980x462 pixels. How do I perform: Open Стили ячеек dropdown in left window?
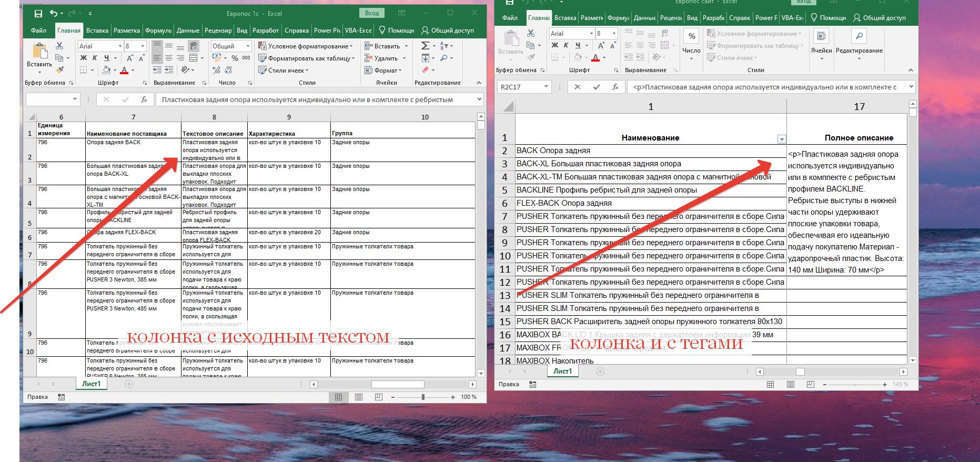pyautogui.click(x=284, y=70)
